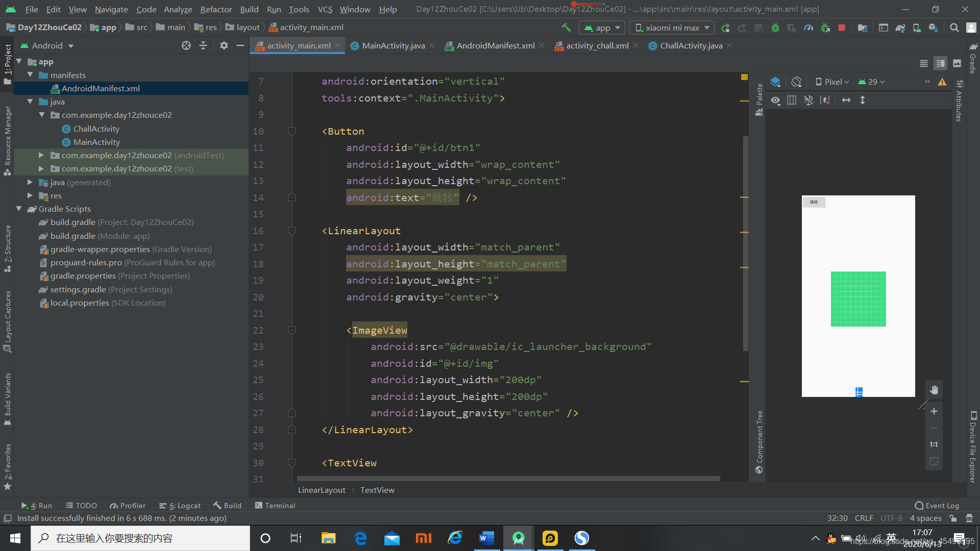Open the Refactor menu
The height and width of the screenshot is (551, 980).
point(216,9)
